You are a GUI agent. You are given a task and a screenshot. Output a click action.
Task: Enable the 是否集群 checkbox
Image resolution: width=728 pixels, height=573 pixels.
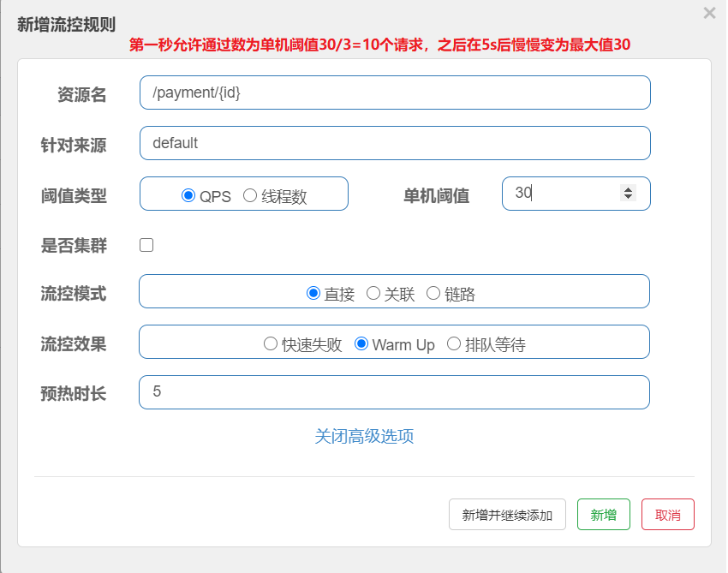[x=146, y=245]
